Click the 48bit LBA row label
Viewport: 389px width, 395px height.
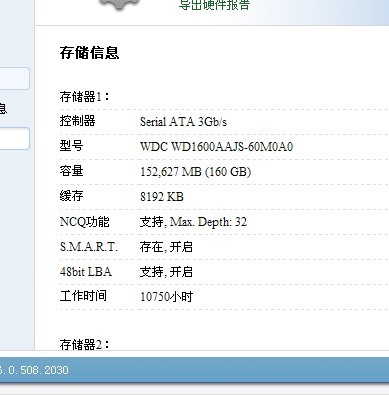coord(86,272)
